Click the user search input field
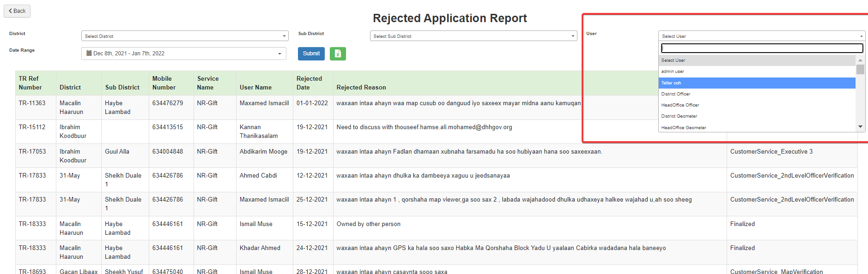Image resolution: width=868 pixels, height=274 pixels. coord(762,48)
